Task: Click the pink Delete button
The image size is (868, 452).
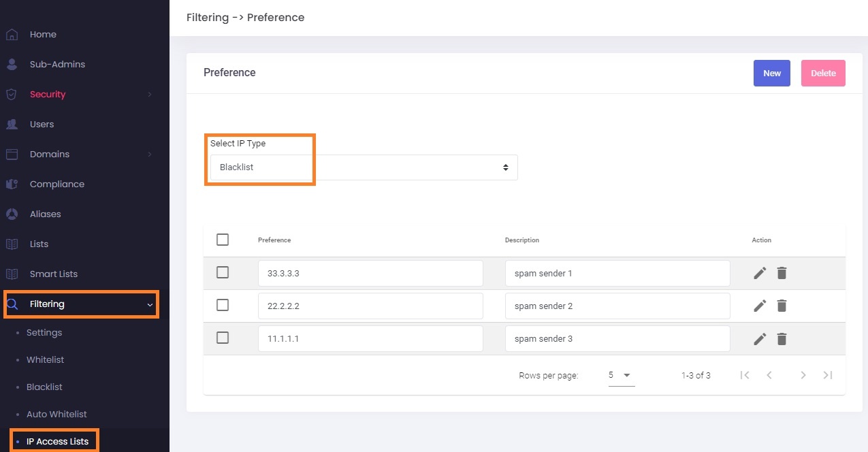Action: pos(823,74)
